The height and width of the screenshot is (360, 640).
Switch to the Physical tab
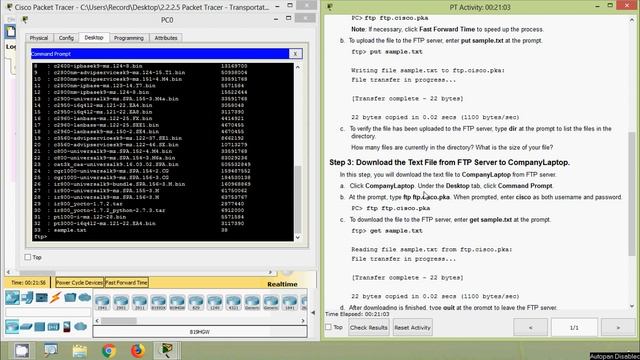tap(39, 38)
